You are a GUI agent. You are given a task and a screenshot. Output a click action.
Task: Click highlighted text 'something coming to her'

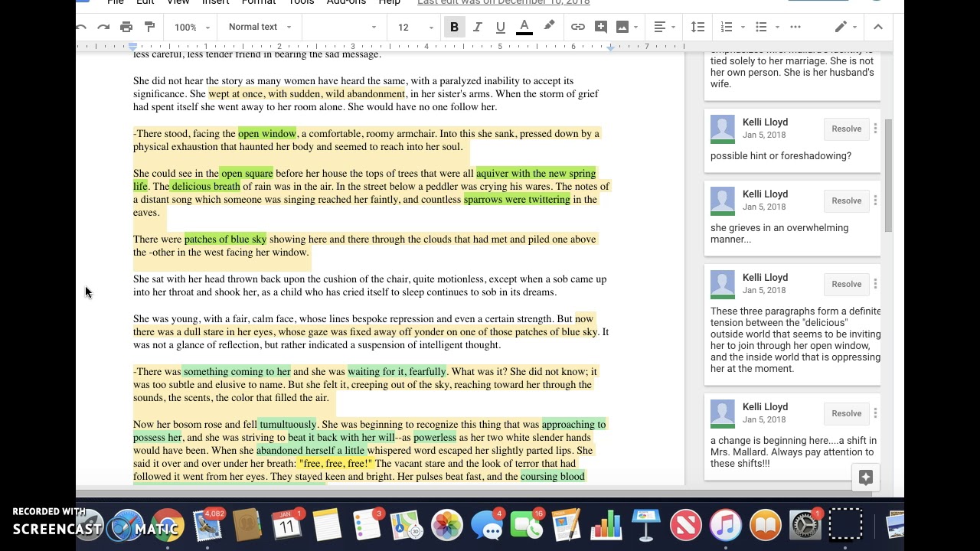tap(237, 372)
